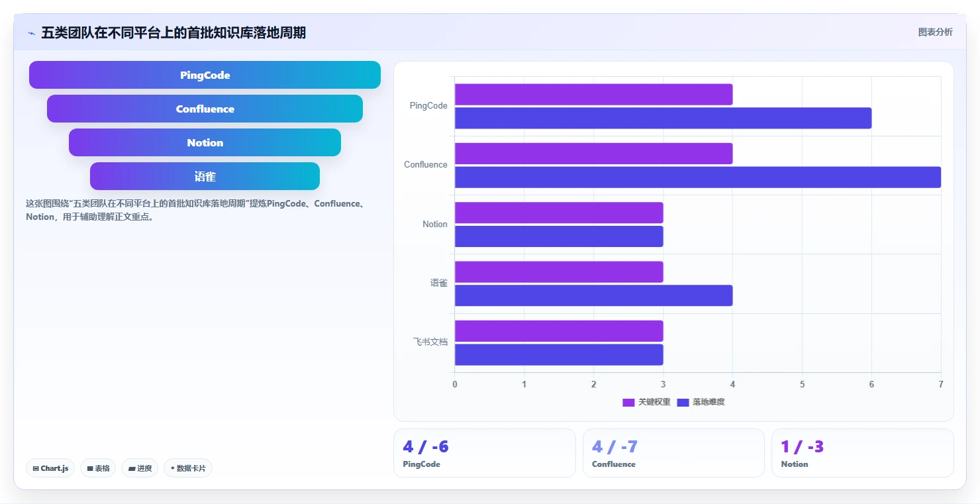Toggle 落地难度 legend swatch

pos(683,403)
